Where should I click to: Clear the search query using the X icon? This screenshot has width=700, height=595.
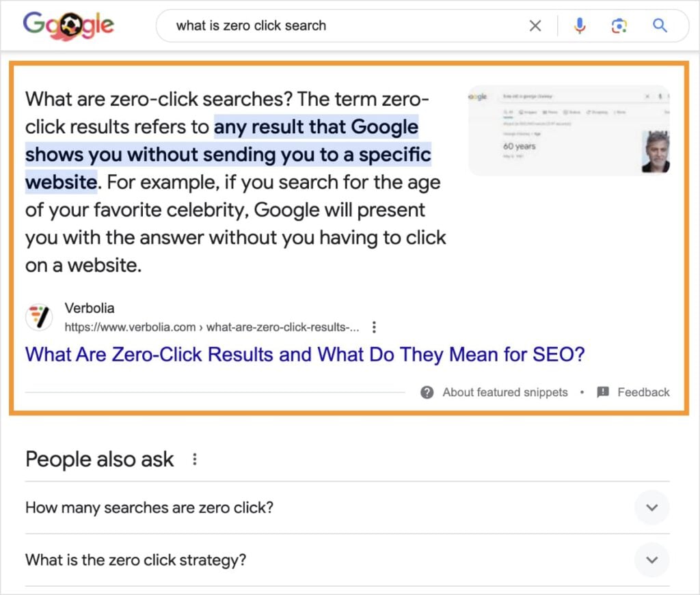pos(536,25)
